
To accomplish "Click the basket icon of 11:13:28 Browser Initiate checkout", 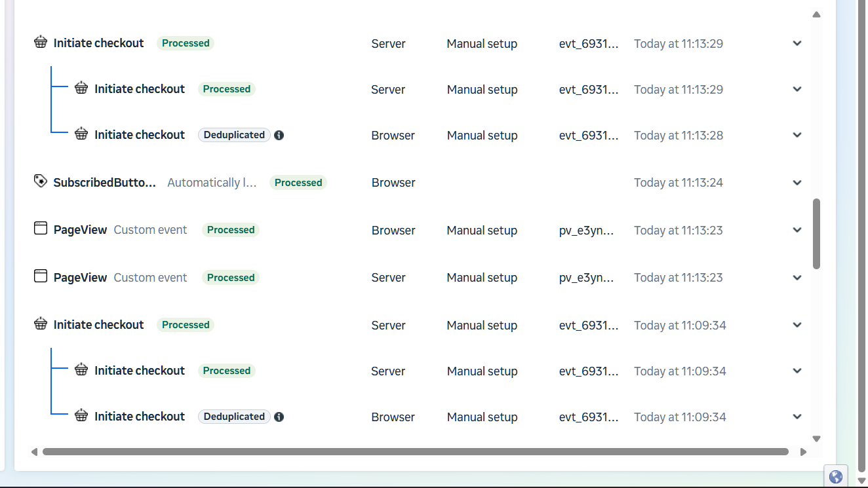I will [x=81, y=134].
